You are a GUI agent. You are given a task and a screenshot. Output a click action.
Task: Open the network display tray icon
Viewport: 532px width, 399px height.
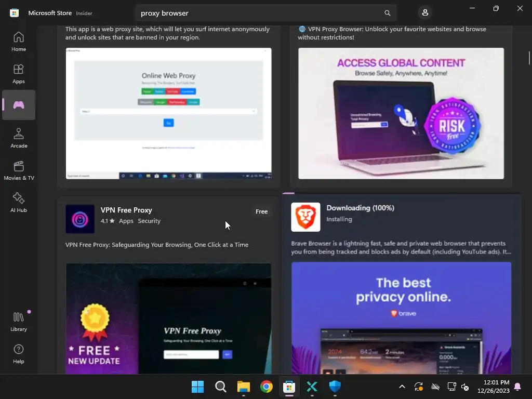(x=451, y=387)
